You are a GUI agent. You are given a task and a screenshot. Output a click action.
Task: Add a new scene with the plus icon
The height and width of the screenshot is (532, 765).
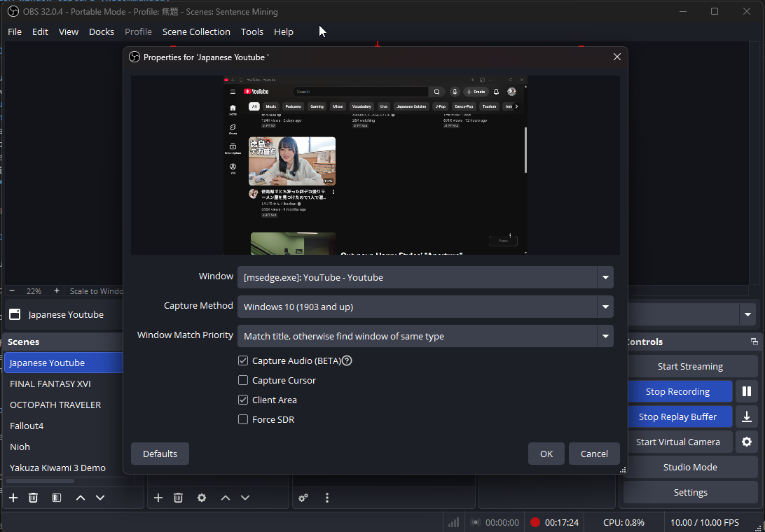pyautogui.click(x=13, y=497)
